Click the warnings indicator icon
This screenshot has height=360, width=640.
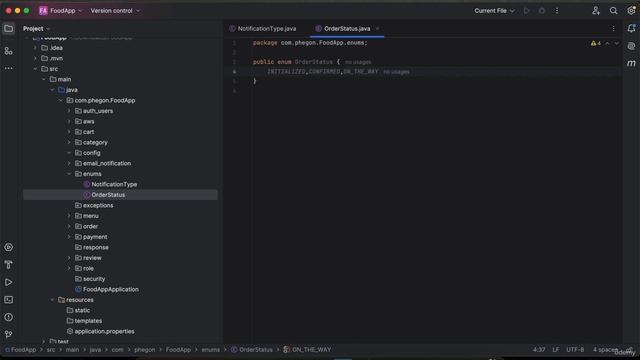596,43
